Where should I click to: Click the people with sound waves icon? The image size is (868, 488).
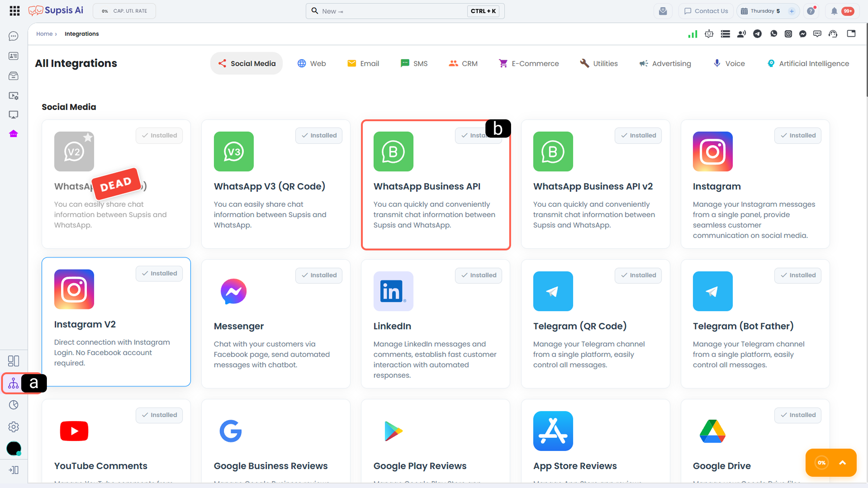pyautogui.click(x=742, y=34)
